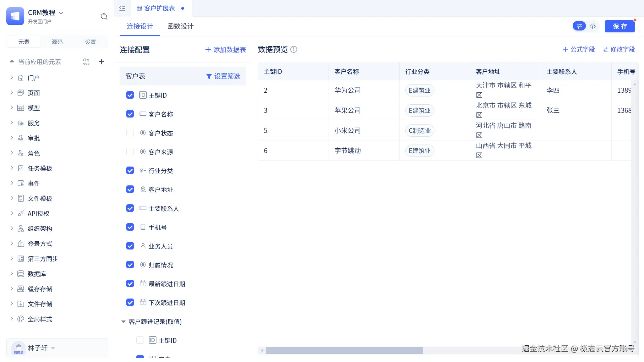
Task: Uncheck the 行业分类 field checkbox
Action: [130, 171]
